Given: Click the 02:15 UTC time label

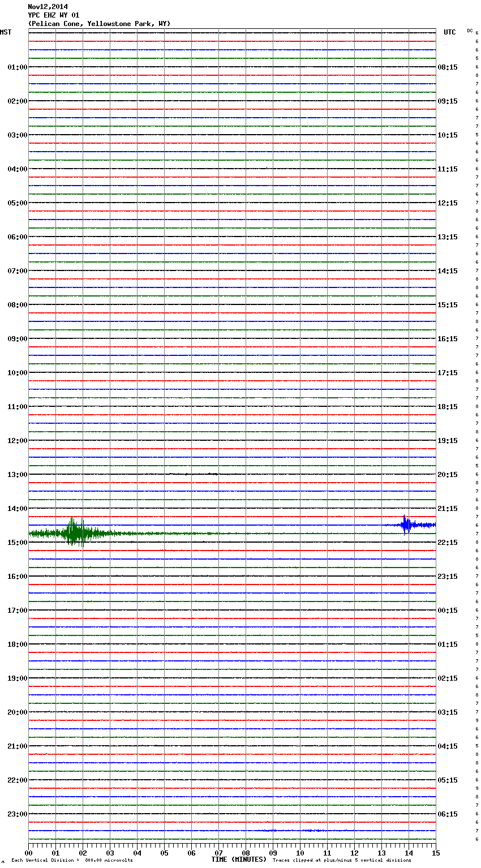Looking at the screenshot, I should tap(448, 678).
